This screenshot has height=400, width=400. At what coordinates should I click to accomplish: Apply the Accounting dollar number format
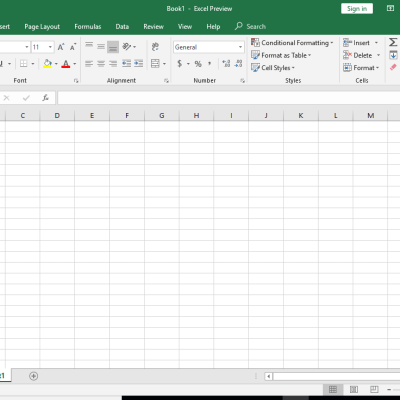click(180, 63)
